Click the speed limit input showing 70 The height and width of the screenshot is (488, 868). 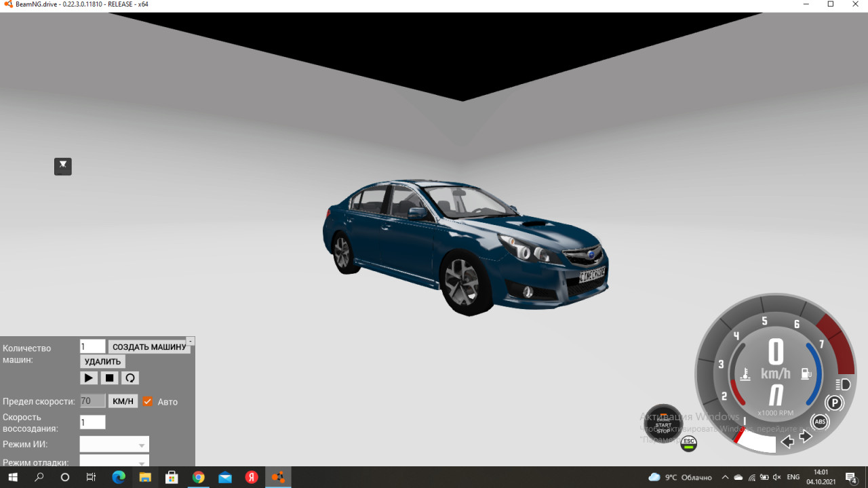pyautogui.click(x=92, y=401)
